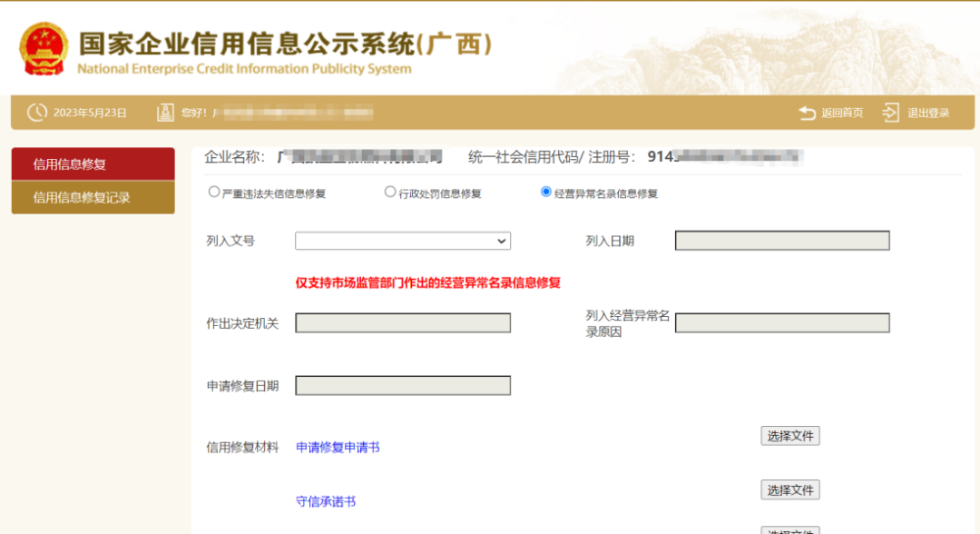Select the 行政处罚信息修复 radio button
Viewport: 980px width, 534px height.
pos(389,192)
